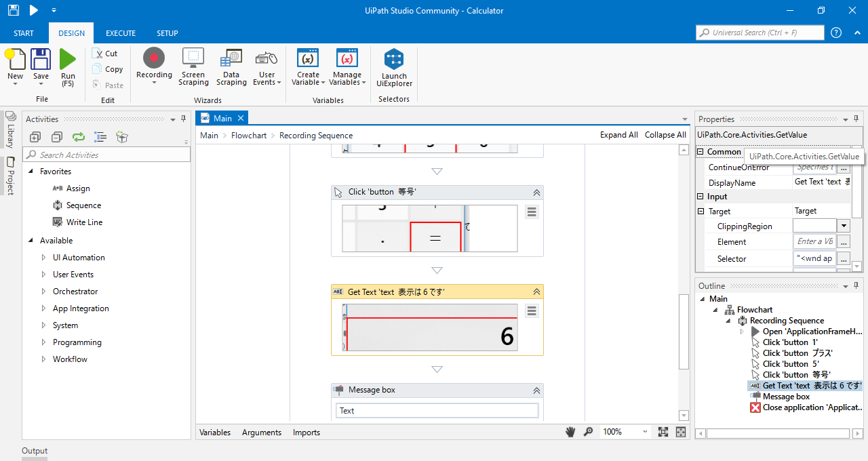Navigate to Flowchart breadcrumb

click(x=249, y=135)
